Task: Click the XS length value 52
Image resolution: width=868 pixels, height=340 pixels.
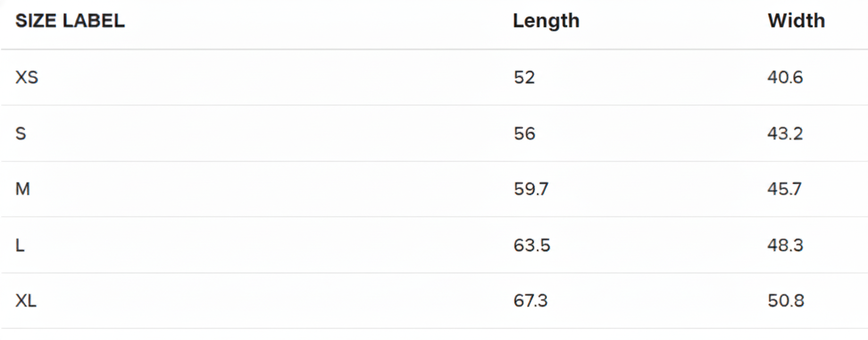Action: pos(524,78)
